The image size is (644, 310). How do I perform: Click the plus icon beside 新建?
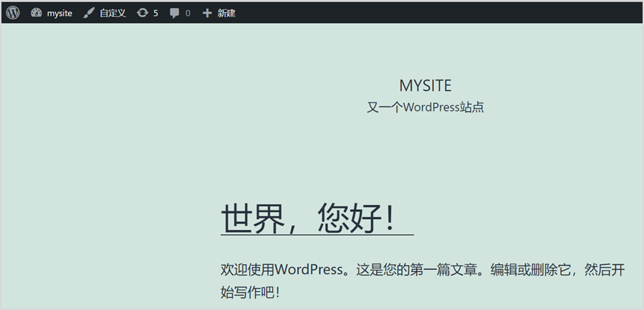[207, 13]
